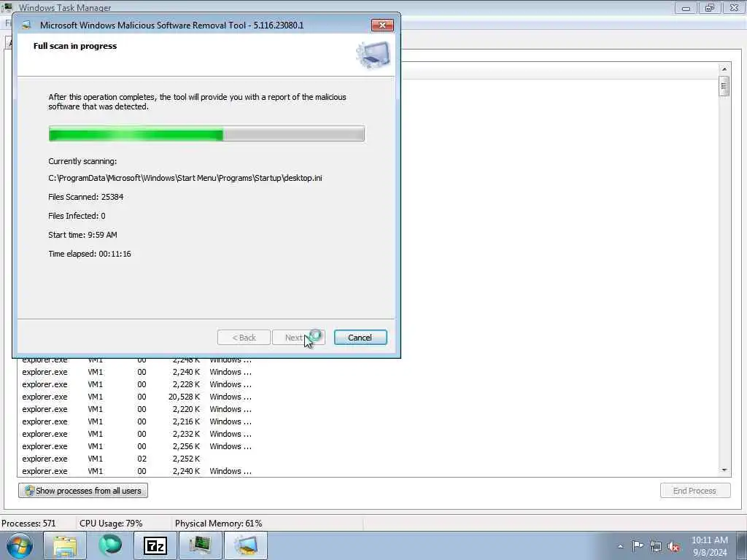Select explorer.exe row with 2,232 K memory

click(136, 434)
